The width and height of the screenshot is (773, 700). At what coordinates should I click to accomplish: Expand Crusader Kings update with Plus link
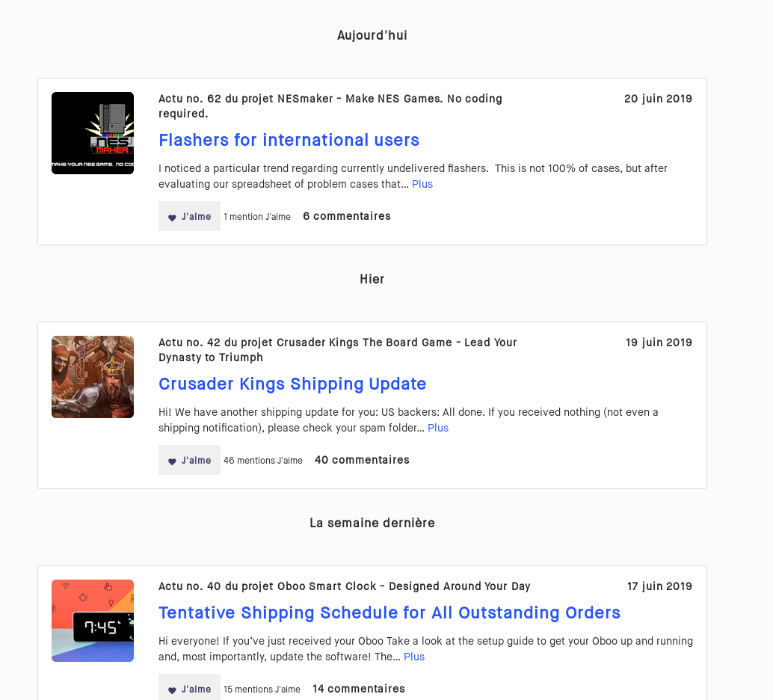pos(438,428)
